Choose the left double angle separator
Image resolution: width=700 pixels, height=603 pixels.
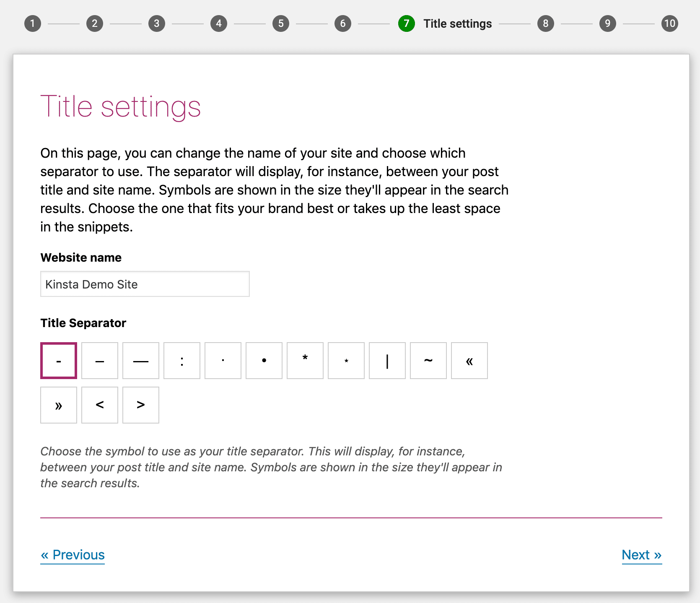(469, 361)
